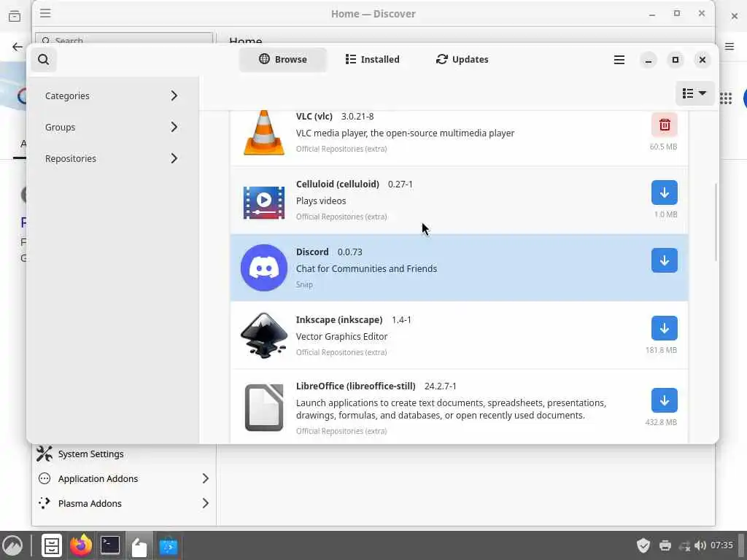The height and width of the screenshot is (560, 747).
Task: Open Plasma Addons in Discover sidebar
Action: pos(124,503)
